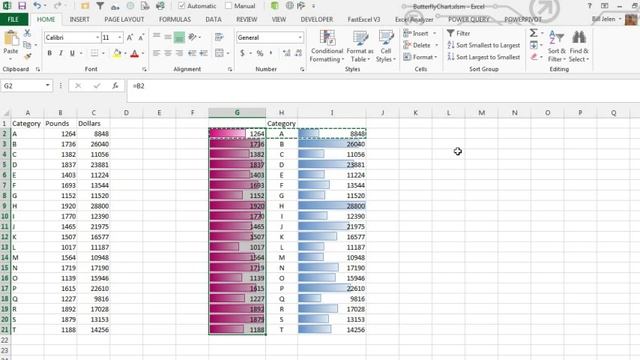Select the highlighted Bottom Align icon
This screenshot has height=360, width=640.
pyautogui.click(x=179, y=37)
